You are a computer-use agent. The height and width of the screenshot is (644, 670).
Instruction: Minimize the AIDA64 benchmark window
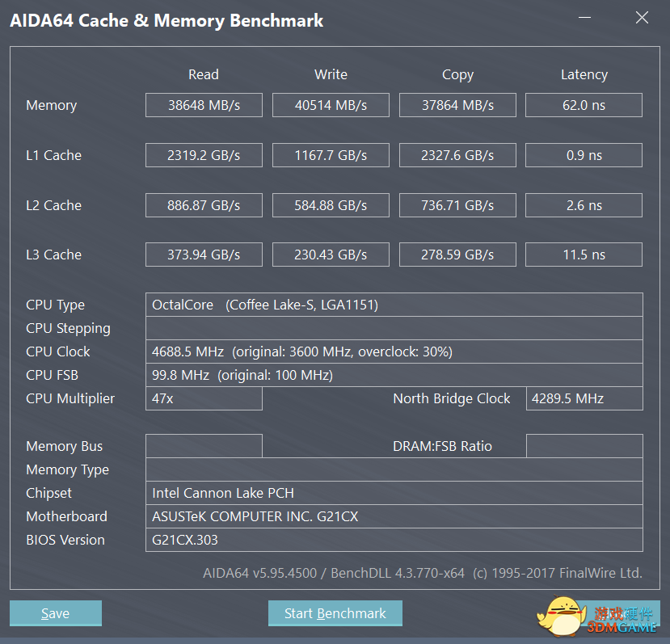pos(584,18)
